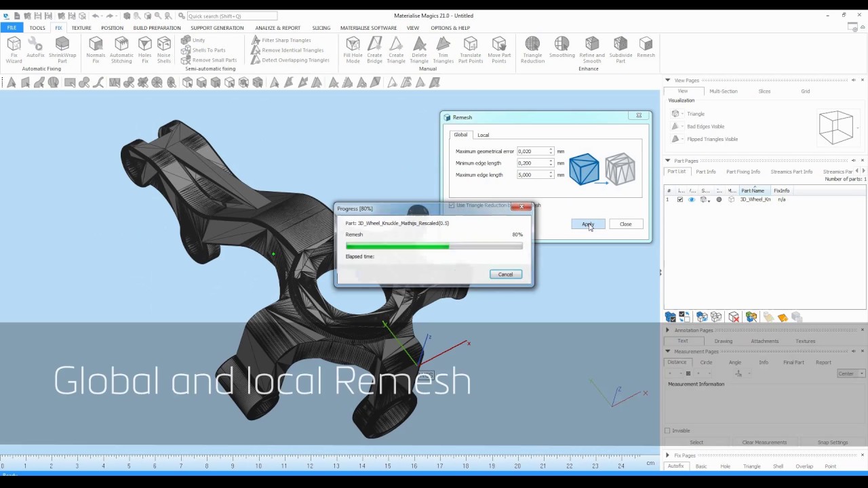Pick the Delete Triangle tool
This screenshot has height=488, width=868.
(x=419, y=50)
